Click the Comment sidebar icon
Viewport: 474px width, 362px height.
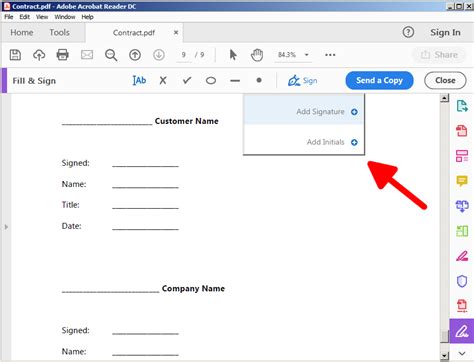(462, 181)
